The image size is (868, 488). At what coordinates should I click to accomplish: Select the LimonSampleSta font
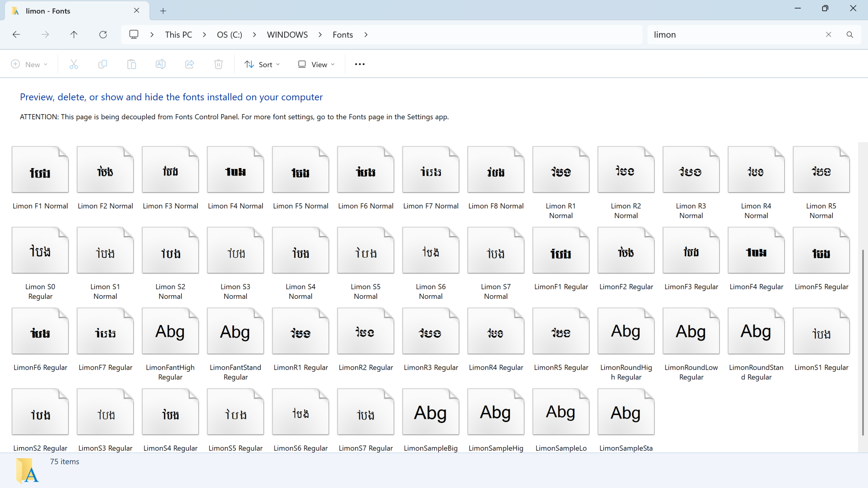click(626, 420)
